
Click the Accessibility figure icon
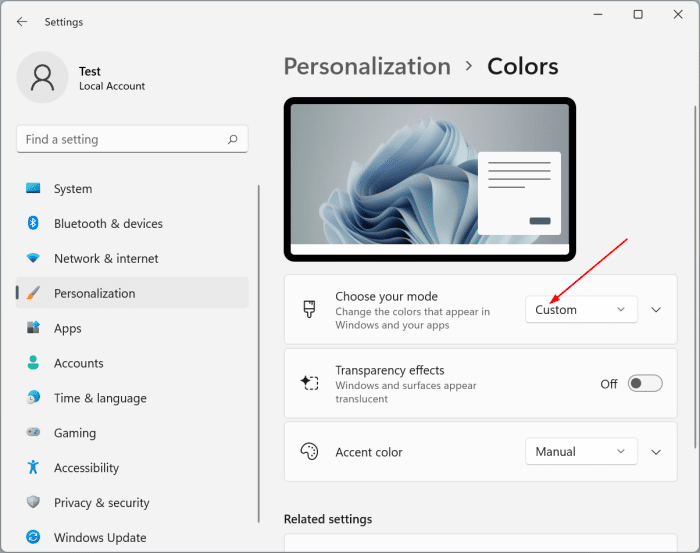(x=33, y=467)
